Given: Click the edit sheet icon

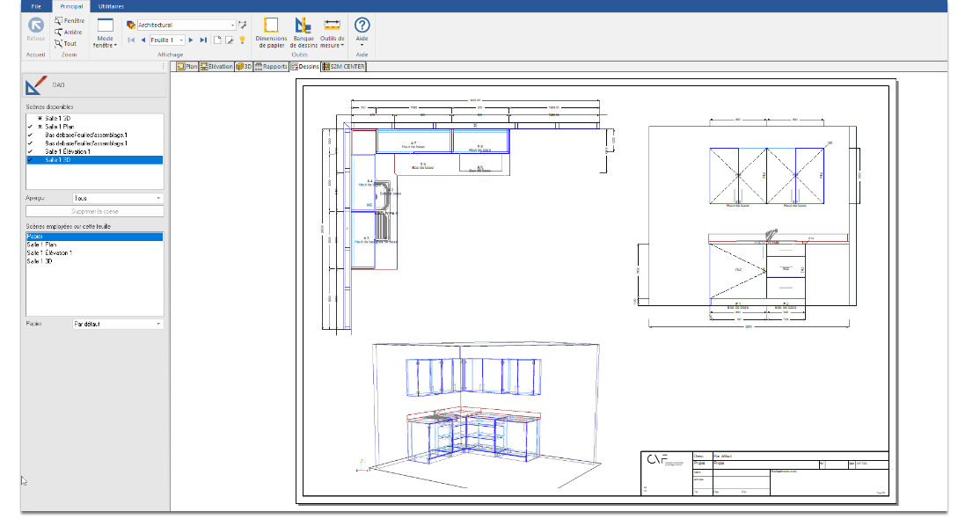Looking at the screenshot, I should click(230, 40).
